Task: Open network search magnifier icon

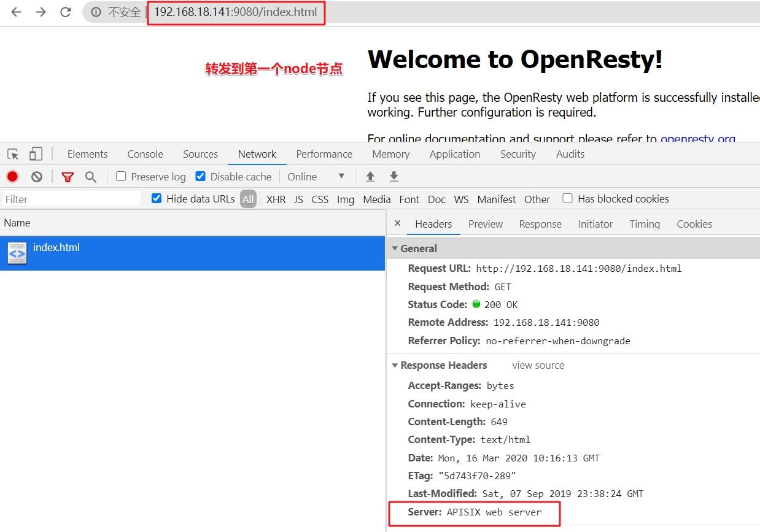Action: [91, 177]
